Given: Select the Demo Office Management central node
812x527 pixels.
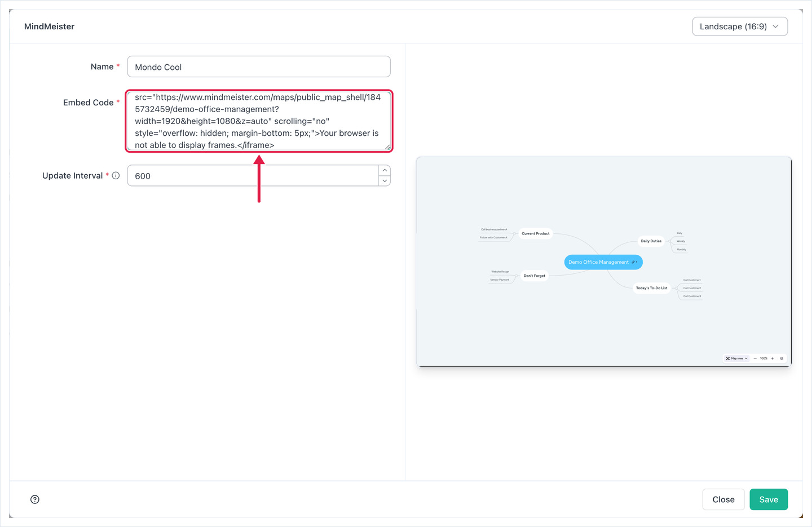Looking at the screenshot, I should pyautogui.click(x=603, y=262).
